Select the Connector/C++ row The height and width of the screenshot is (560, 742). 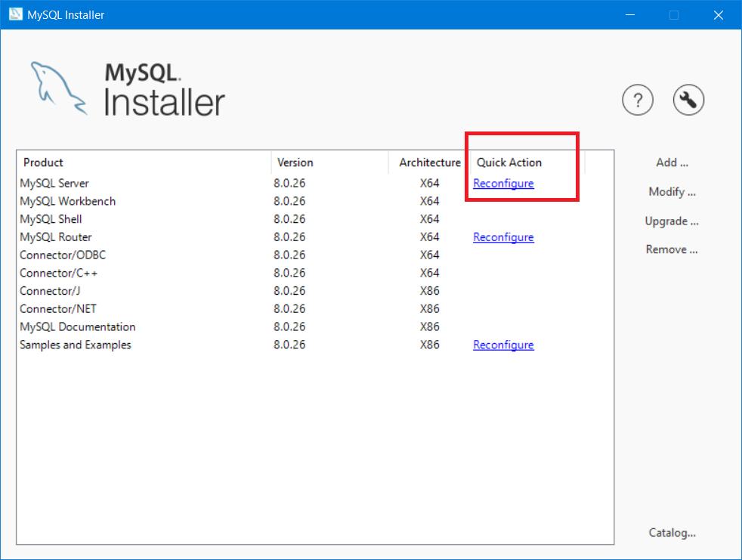(x=315, y=273)
